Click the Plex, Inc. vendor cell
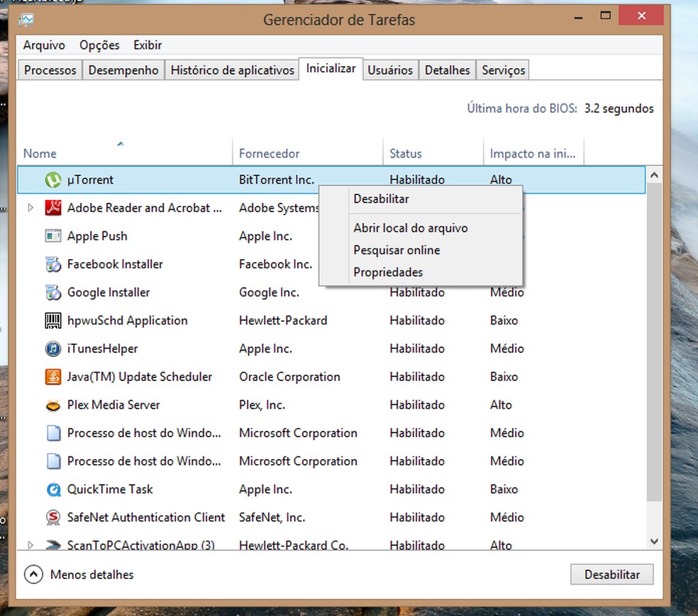The height and width of the screenshot is (616, 698). tap(262, 405)
